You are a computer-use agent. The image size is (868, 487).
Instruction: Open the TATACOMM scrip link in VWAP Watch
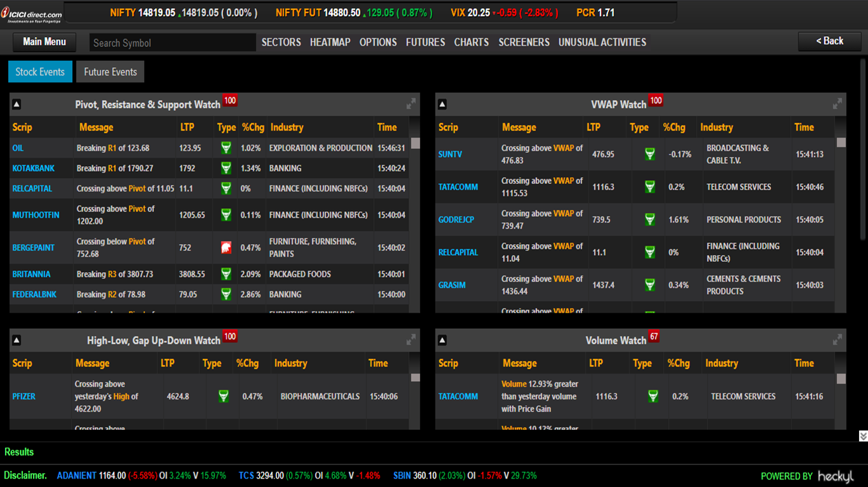tap(458, 187)
